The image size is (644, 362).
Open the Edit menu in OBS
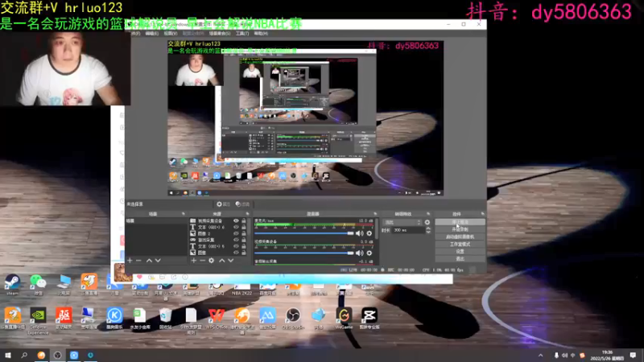point(151,34)
